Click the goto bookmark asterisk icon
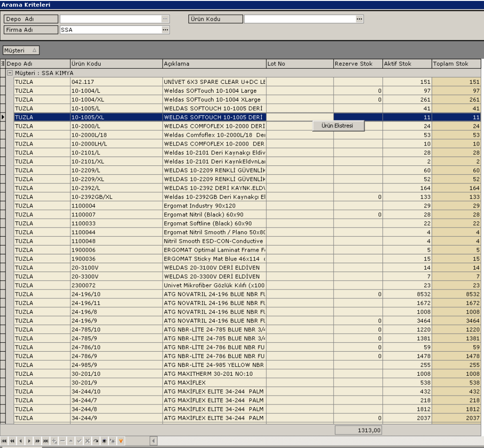This screenshot has height=448, width=484. (113, 441)
